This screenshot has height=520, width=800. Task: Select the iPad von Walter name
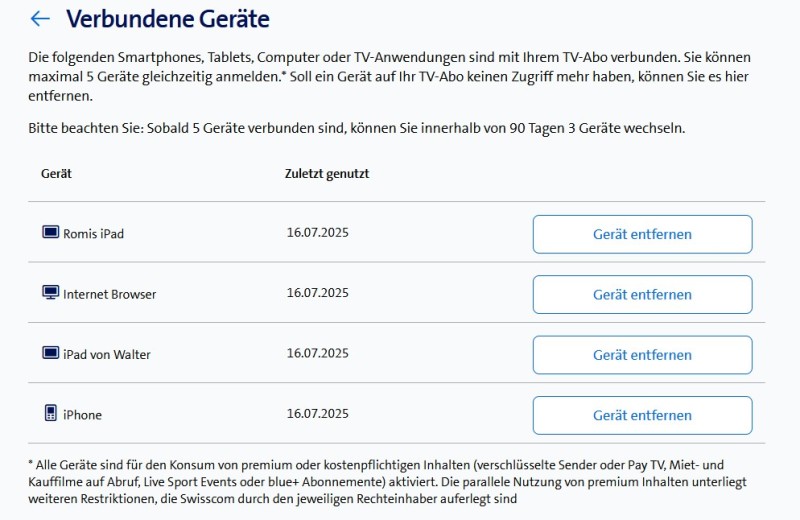click(107, 355)
